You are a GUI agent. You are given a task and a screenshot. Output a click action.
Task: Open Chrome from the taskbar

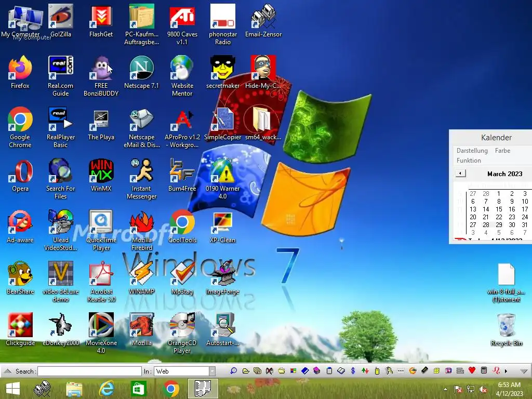click(170, 389)
